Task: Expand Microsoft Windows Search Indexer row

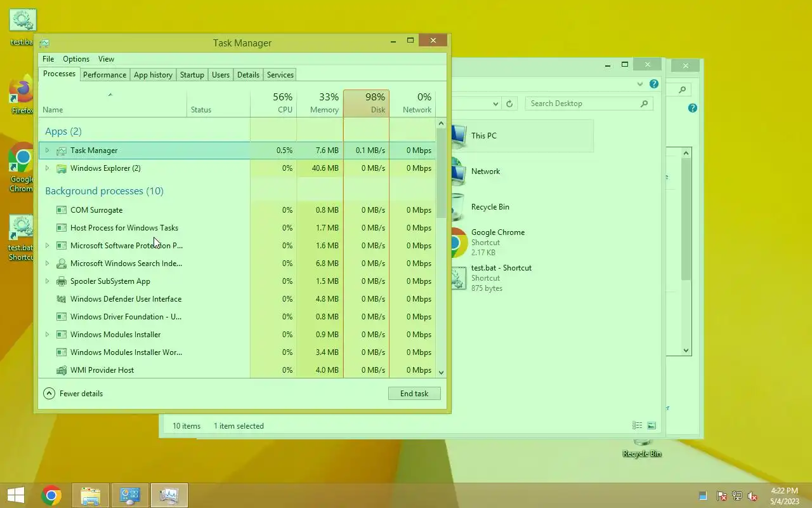Action: coord(47,264)
